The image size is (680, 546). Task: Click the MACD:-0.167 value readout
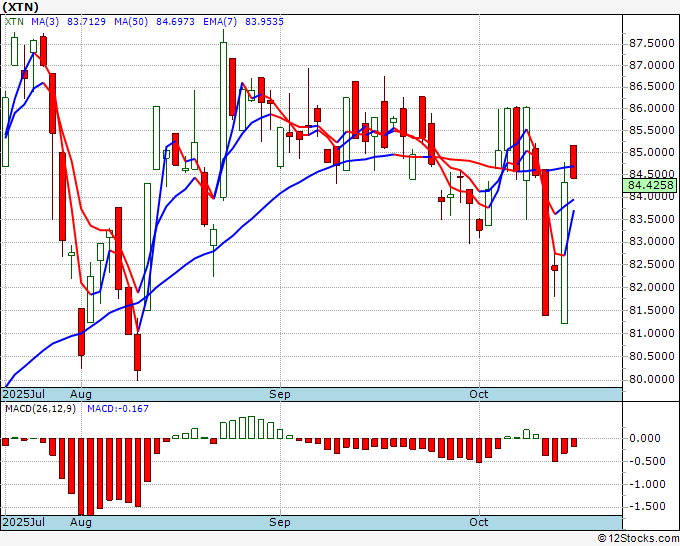coord(118,409)
